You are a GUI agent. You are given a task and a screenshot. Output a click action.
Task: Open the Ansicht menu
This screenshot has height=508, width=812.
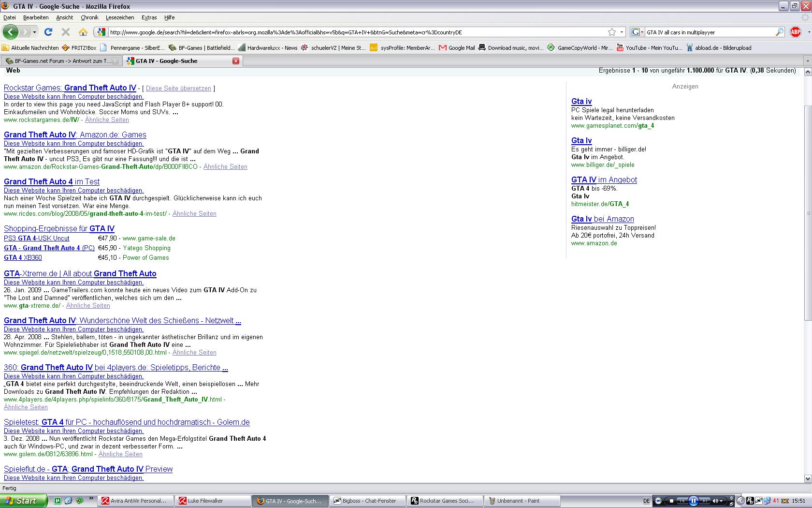[64, 17]
